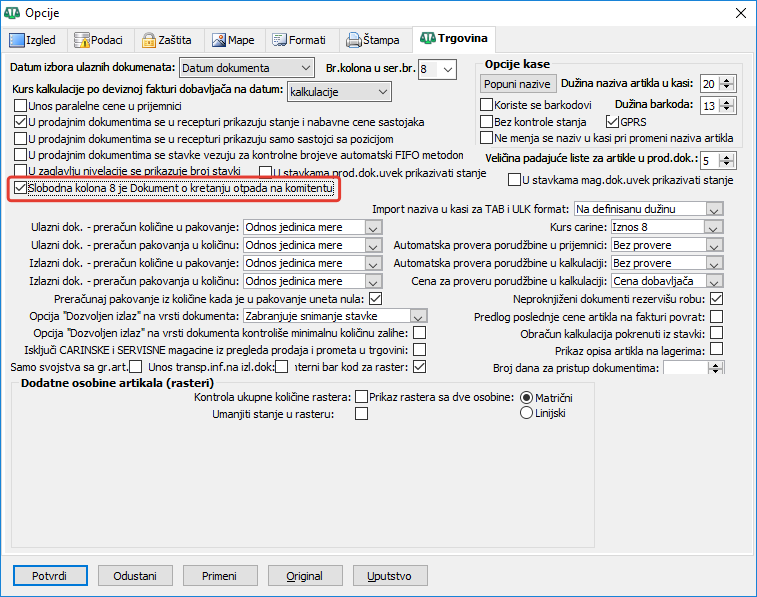Open Datum izbora ulaznih dokumenata dropdown
This screenshot has width=757, height=597.
pos(247,68)
